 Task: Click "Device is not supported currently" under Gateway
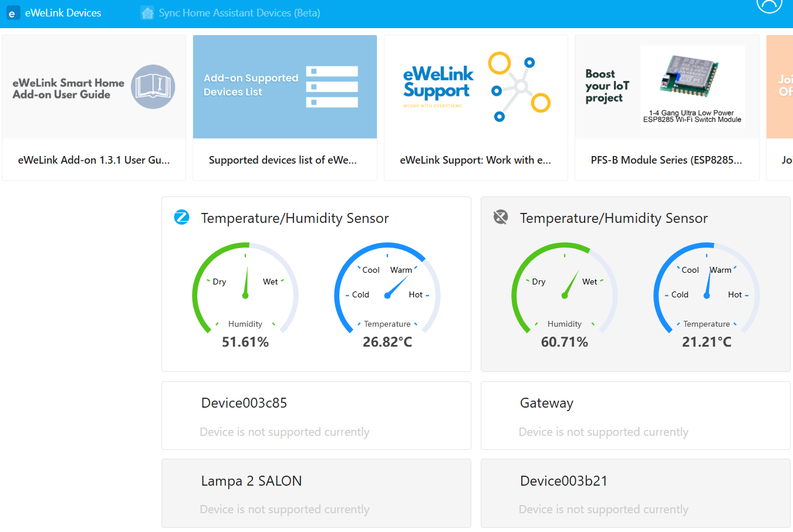[x=603, y=432]
